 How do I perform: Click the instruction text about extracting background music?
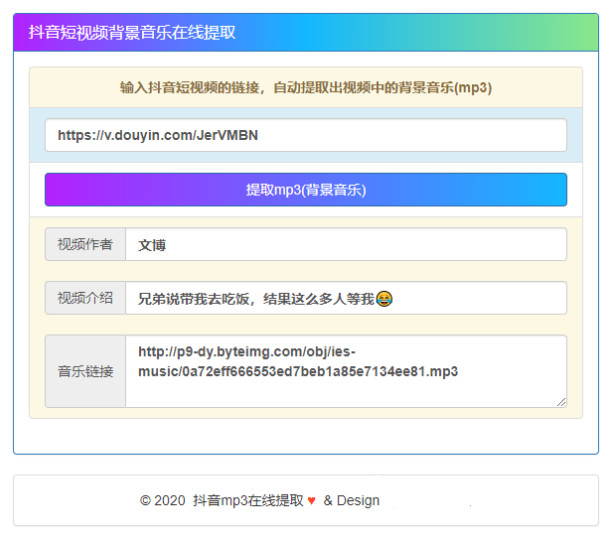305,88
